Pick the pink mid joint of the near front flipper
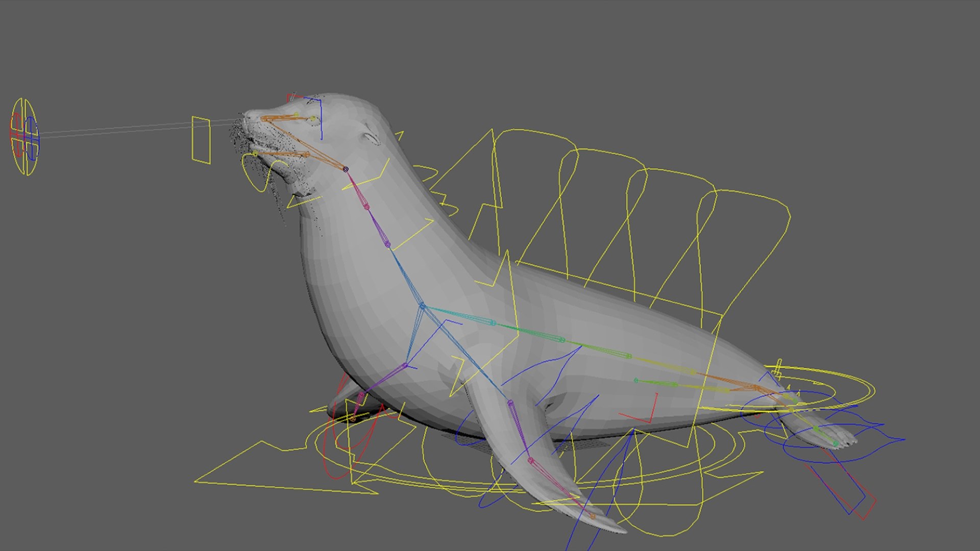Viewport: 980px width, 551px height. pyautogui.click(x=530, y=460)
